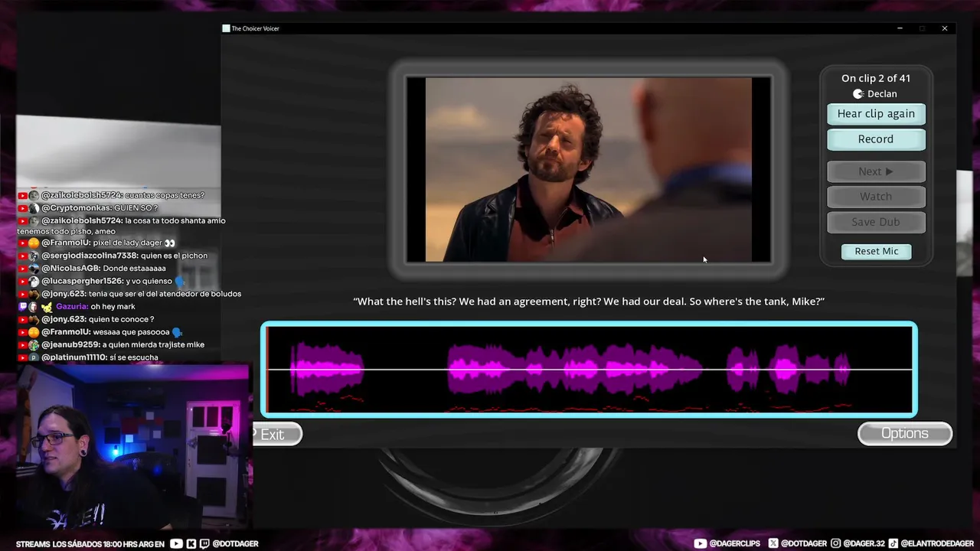This screenshot has height=551, width=980.
Task: Click the avatar beside "pixel de lady dager"
Action: tap(34, 243)
